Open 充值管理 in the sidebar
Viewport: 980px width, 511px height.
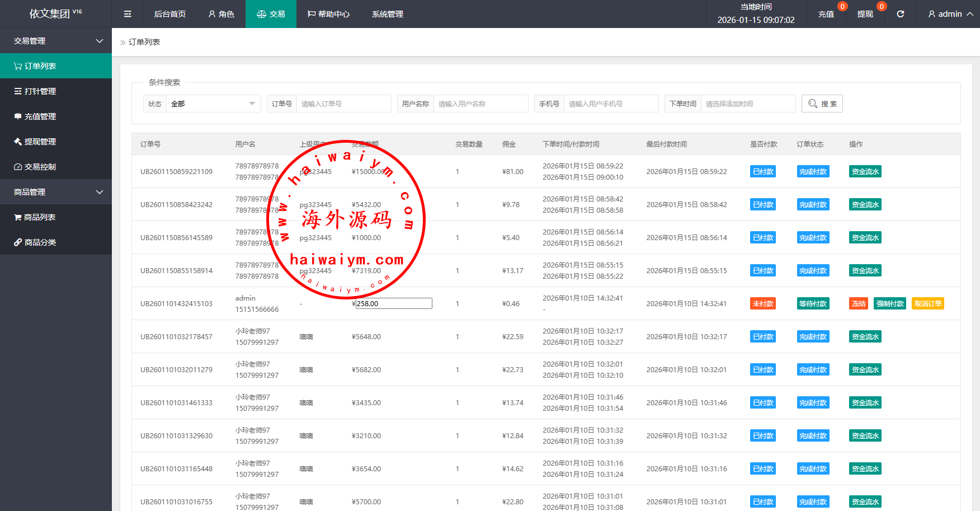click(x=40, y=116)
